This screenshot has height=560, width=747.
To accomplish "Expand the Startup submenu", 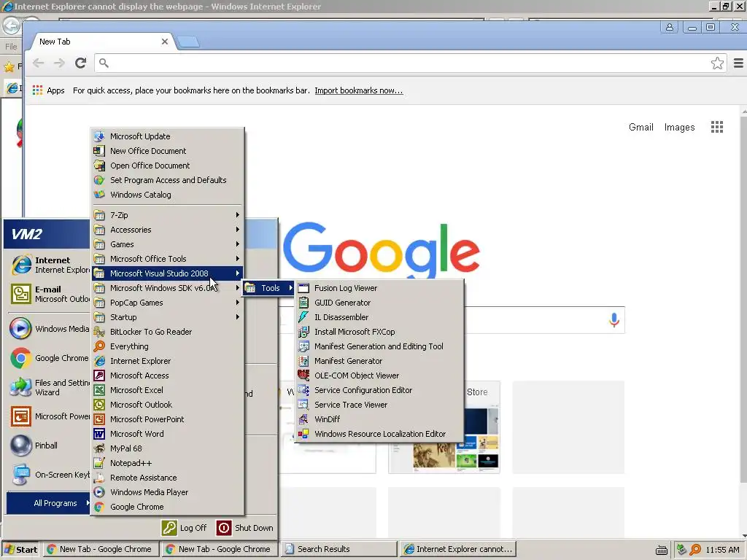I will 168,317.
